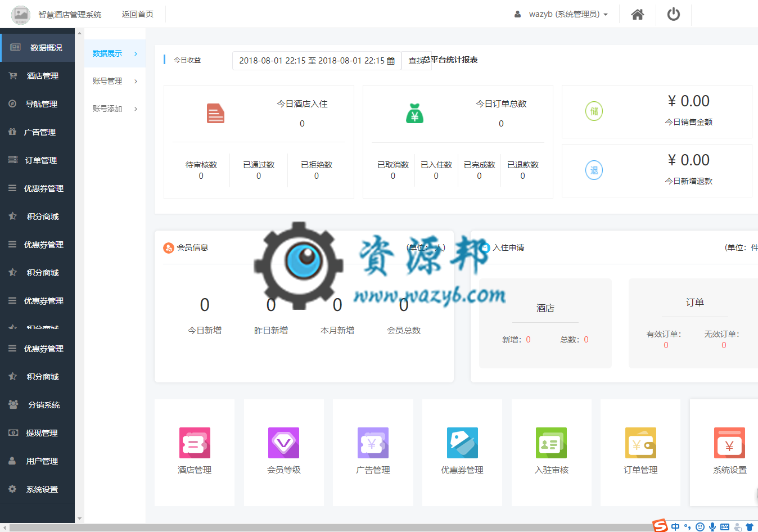Click the calendar icon in date field
Image resolution: width=758 pixels, height=532 pixels.
[x=391, y=61]
